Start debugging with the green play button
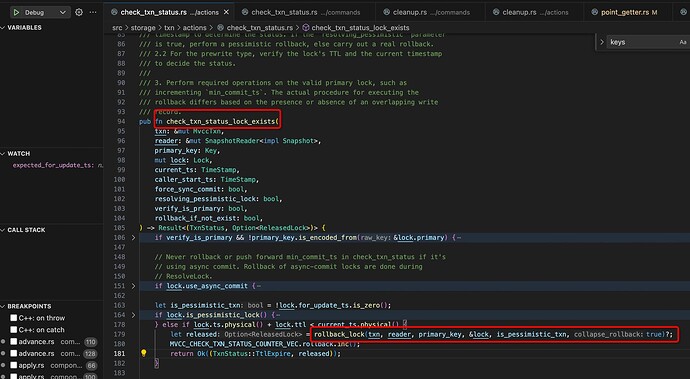Viewport: 690px width, 379px height. click(16, 12)
